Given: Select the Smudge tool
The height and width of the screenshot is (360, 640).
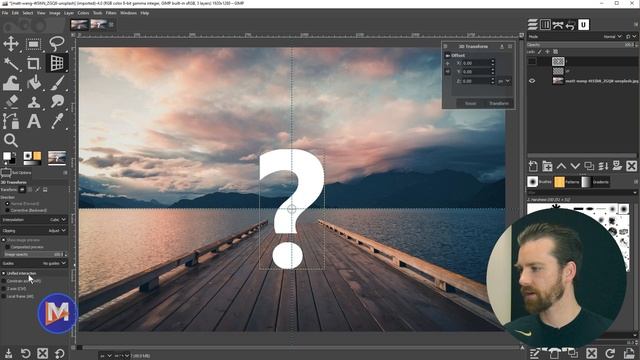Looking at the screenshot, I should click(57, 102).
